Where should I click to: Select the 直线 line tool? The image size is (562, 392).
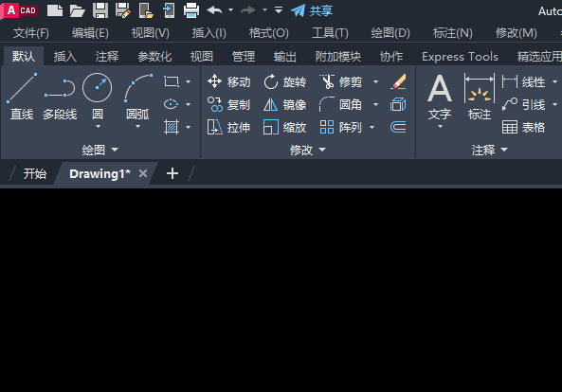(22, 97)
